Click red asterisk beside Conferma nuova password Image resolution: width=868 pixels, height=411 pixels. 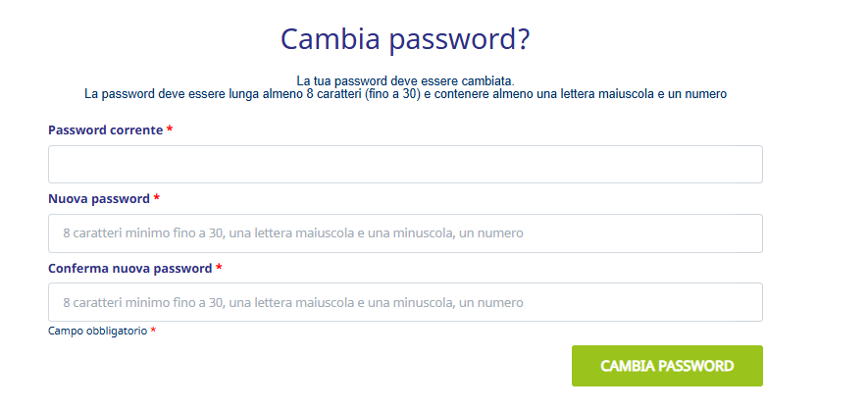[219, 268]
